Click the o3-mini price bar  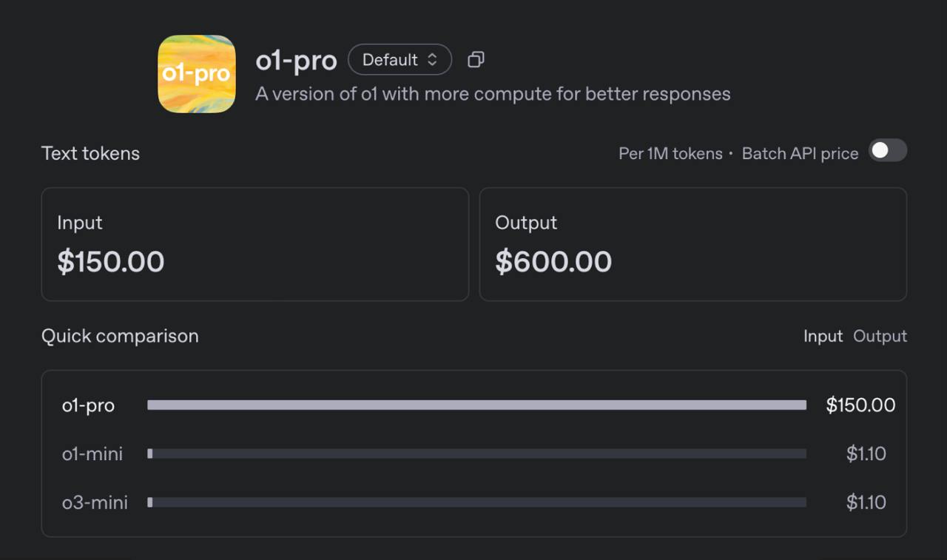[476, 502]
